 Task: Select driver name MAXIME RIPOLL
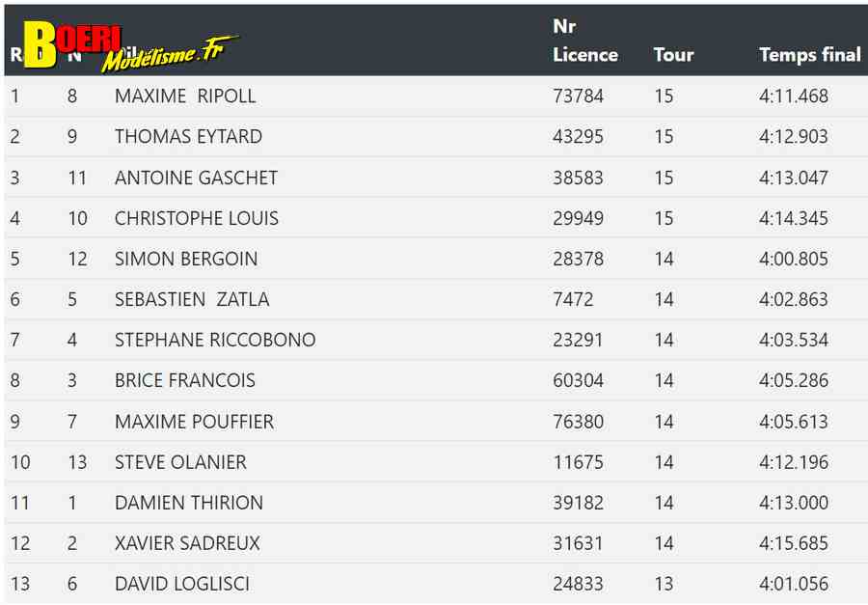[185, 96]
